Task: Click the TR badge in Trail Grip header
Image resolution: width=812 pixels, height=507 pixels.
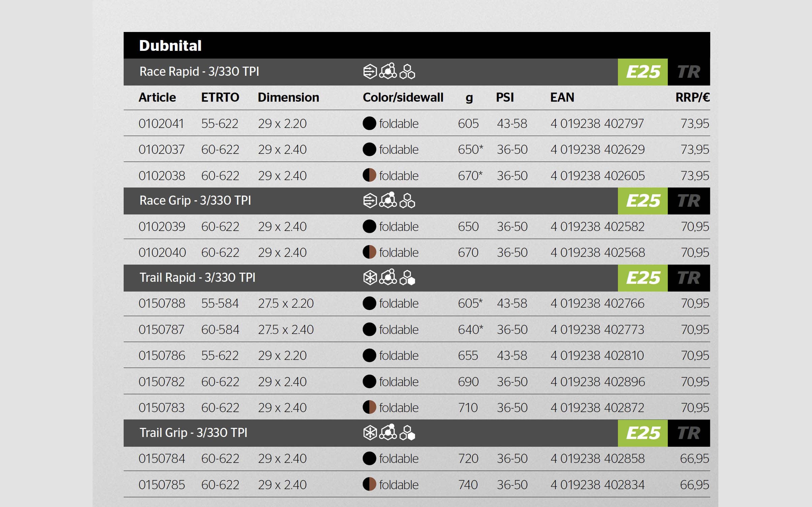Action: point(689,433)
